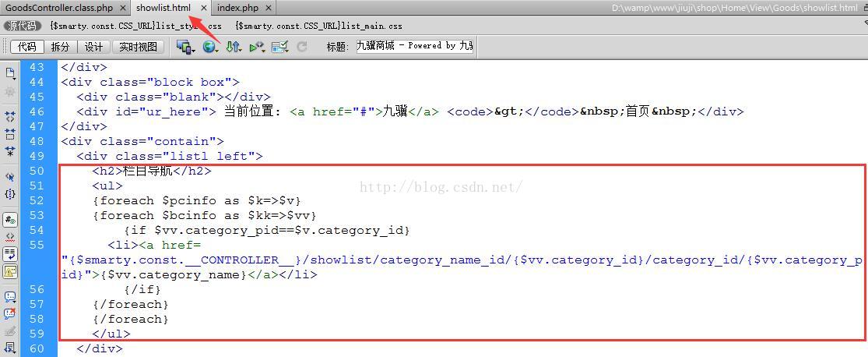This screenshot has width=868, height=357.
Task: Switch to GoodsController.class.php tab
Action: 58,8
